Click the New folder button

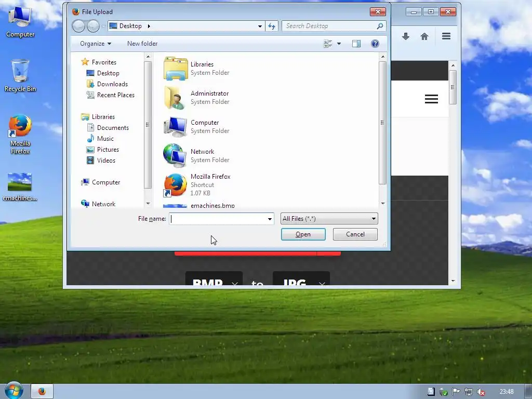pos(142,44)
